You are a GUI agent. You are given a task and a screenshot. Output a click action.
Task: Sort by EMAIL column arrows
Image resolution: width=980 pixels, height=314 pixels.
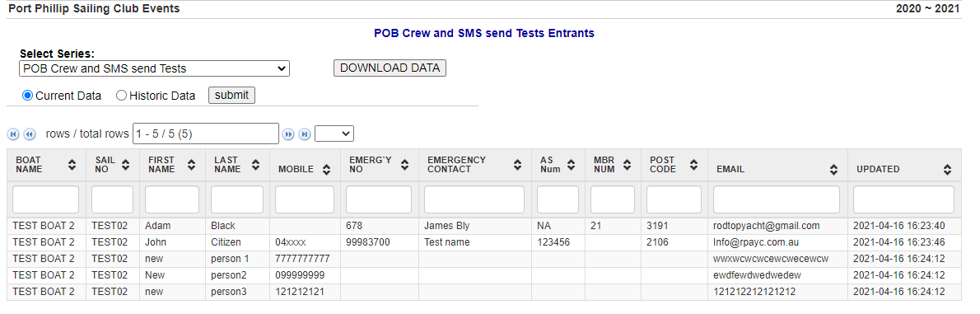833,169
